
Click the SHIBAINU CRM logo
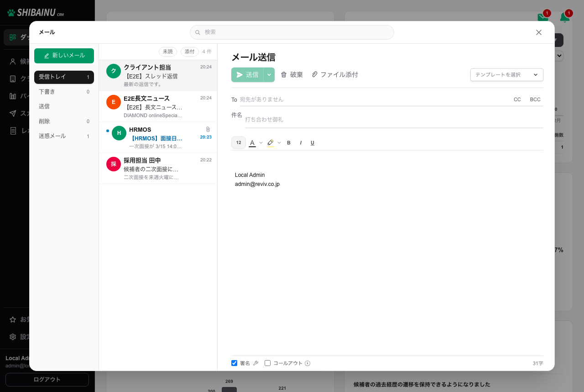pyautogui.click(x=36, y=12)
